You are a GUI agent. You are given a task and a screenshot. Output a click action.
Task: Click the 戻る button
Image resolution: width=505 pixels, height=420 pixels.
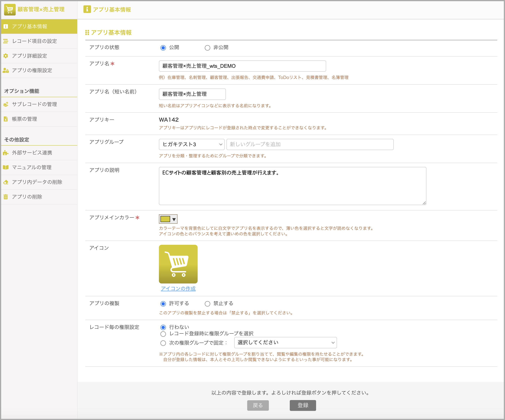pyautogui.click(x=258, y=405)
